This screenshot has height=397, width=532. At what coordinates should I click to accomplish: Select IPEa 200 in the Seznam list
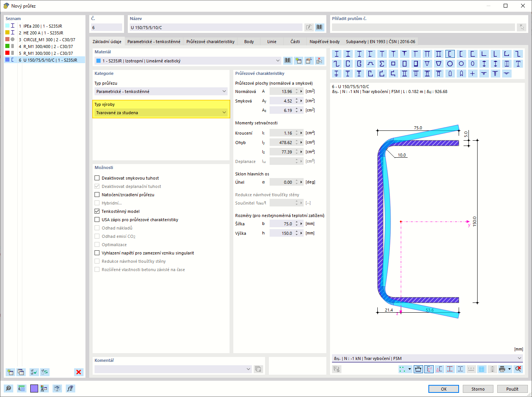(x=45, y=26)
